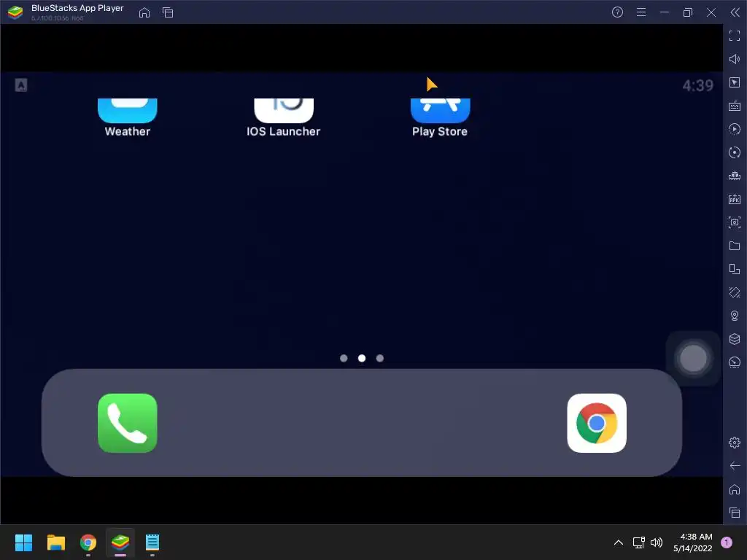Open File Explorer from the taskbar

pyautogui.click(x=55, y=542)
